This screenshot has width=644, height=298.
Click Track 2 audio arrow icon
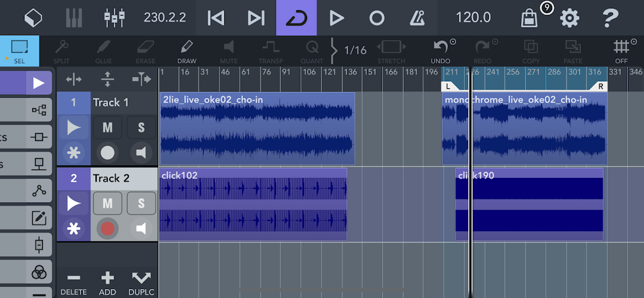coord(73,203)
